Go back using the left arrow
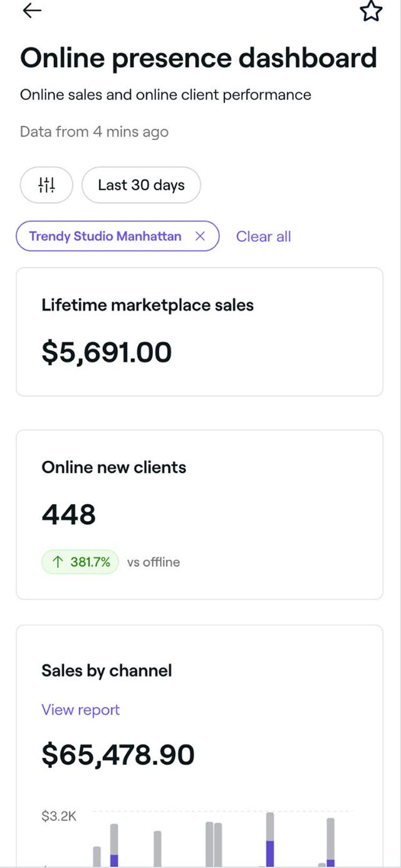 coord(32,11)
